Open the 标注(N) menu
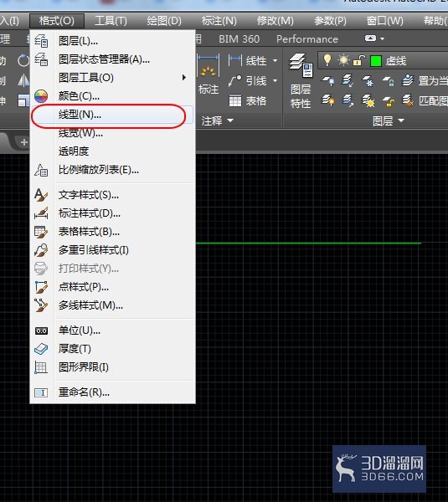 point(219,21)
